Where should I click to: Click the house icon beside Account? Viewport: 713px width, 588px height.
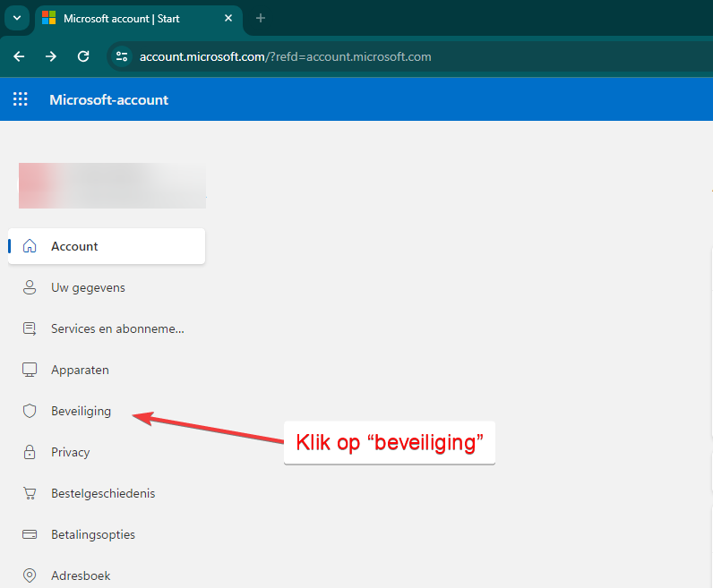point(30,246)
